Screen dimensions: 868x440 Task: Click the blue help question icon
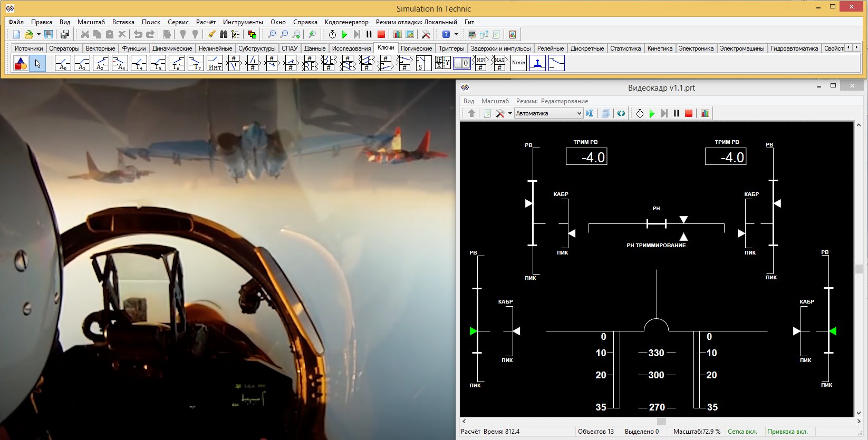point(446,34)
